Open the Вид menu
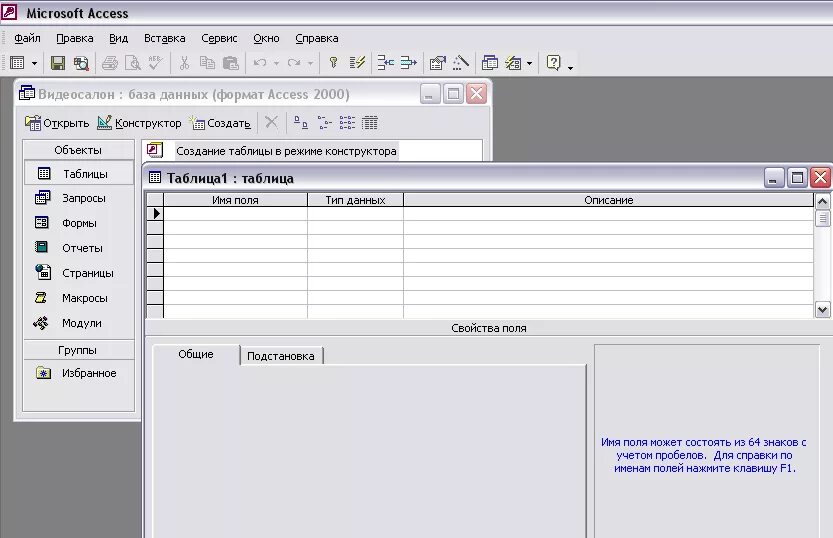The height and width of the screenshot is (538, 833). (x=118, y=38)
